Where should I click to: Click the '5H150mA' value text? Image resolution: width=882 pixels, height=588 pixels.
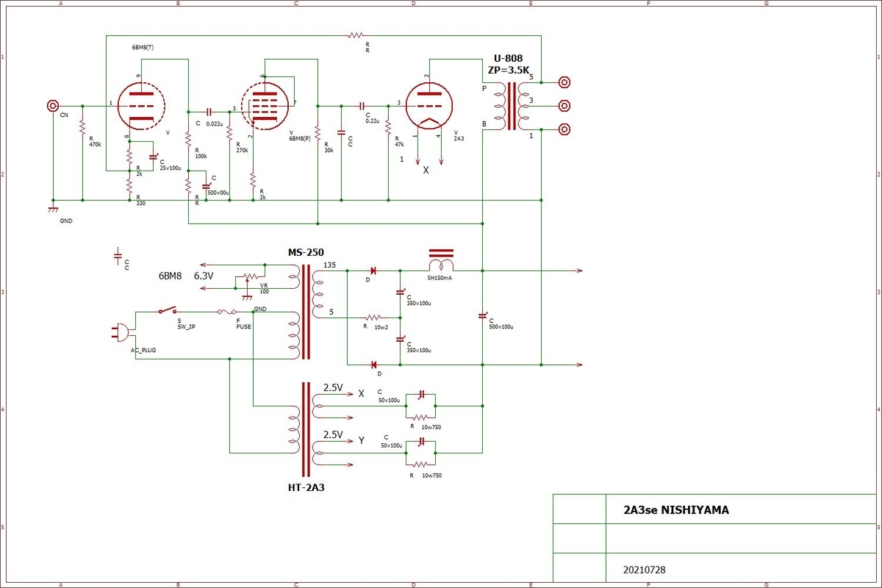(x=440, y=279)
